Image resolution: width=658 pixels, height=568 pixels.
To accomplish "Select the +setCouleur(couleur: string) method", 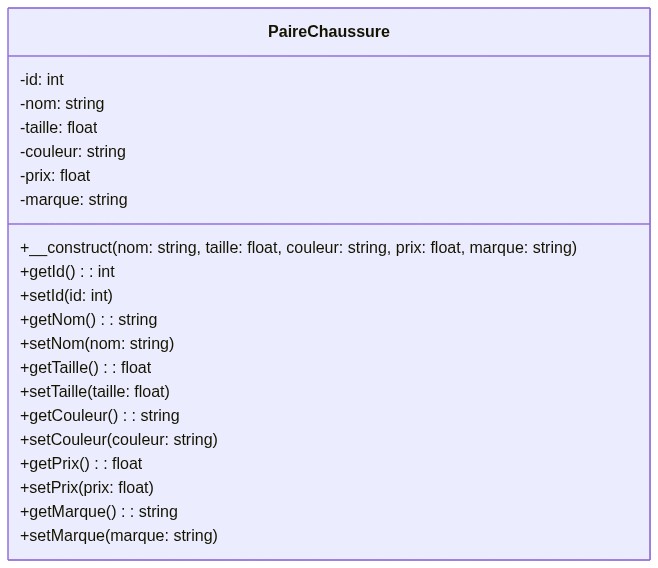I will [x=119, y=440].
